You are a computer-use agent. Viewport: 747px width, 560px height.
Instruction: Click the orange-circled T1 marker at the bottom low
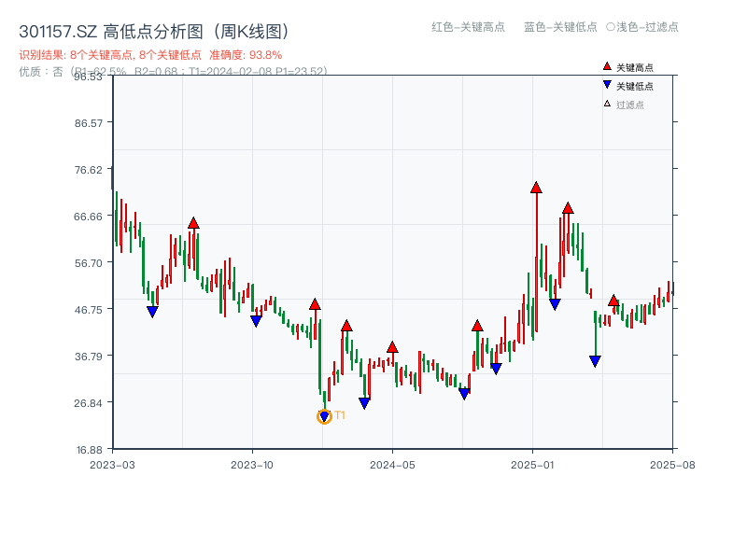tap(325, 414)
